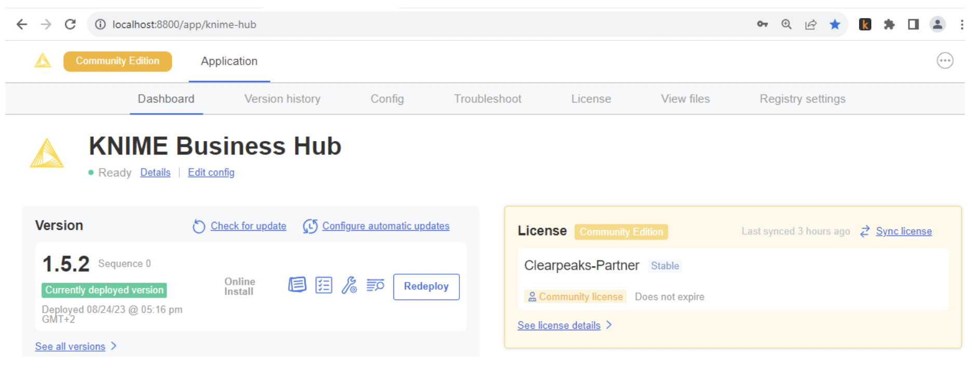Click the Community license yellow label
The height and width of the screenshot is (365, 980).
pyautogui.click(x=575, y=297)
